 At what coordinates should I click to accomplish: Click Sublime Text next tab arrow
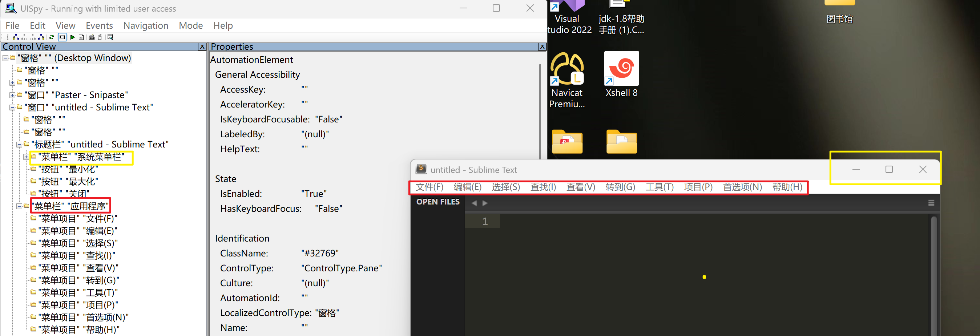tap(485, 203)
